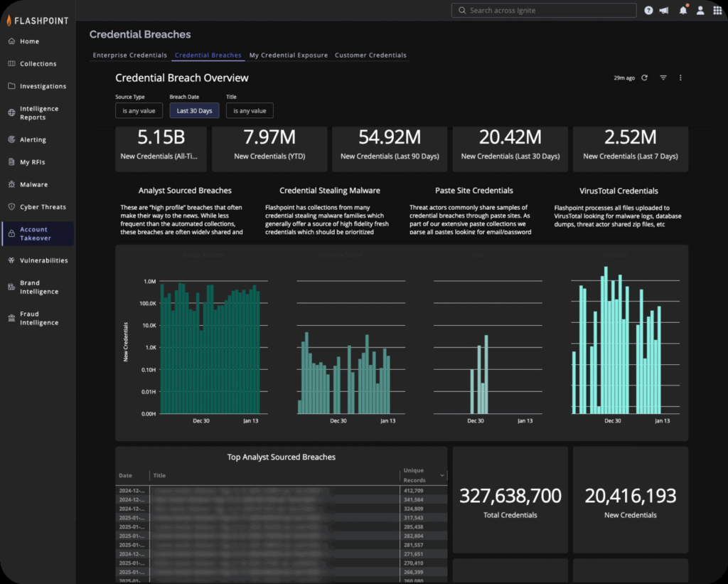Click the Collections book icon
Viewport: 728px width, 584px height.
coord(11,63)
